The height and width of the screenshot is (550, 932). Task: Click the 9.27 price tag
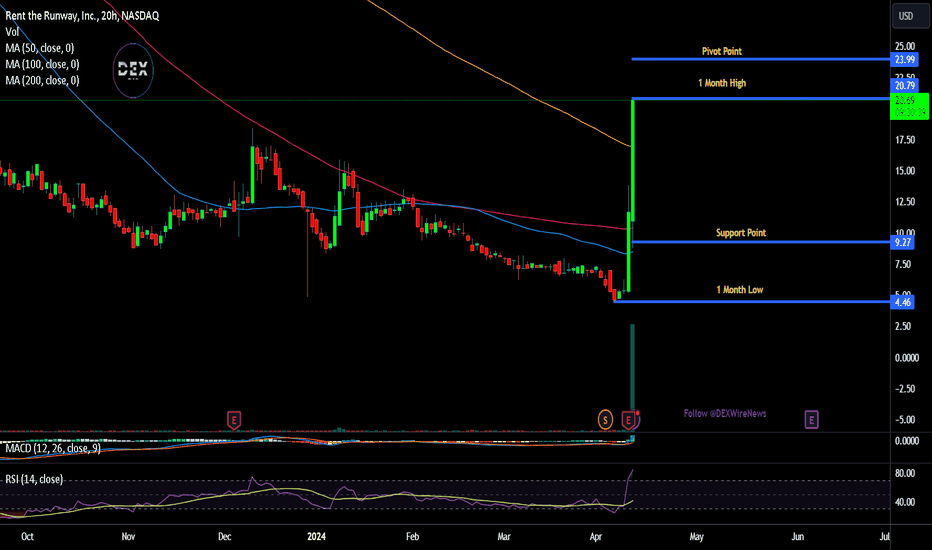(x=903, y=242)
